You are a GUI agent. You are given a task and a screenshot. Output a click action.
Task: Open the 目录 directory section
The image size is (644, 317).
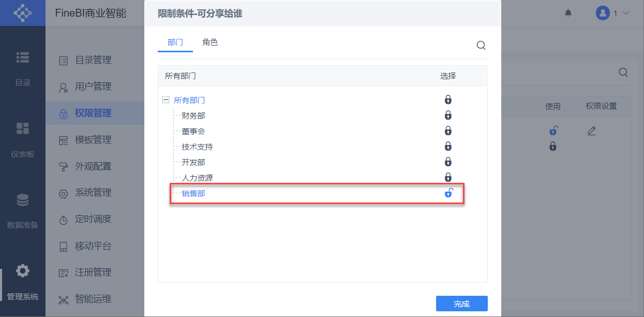[23, 68]
